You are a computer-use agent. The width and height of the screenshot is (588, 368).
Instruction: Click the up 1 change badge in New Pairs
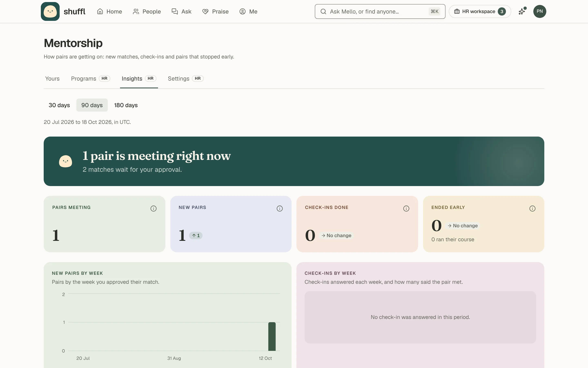(x=196, y=236)
